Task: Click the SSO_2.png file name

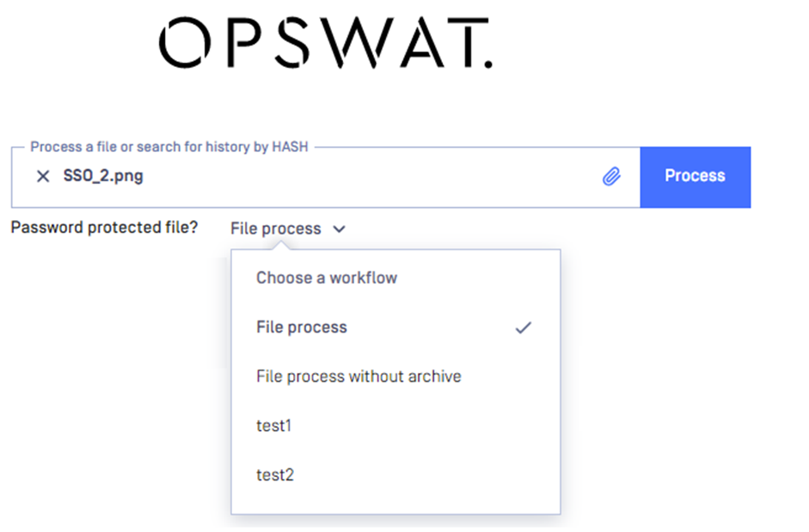Action: tap(103, 176)
